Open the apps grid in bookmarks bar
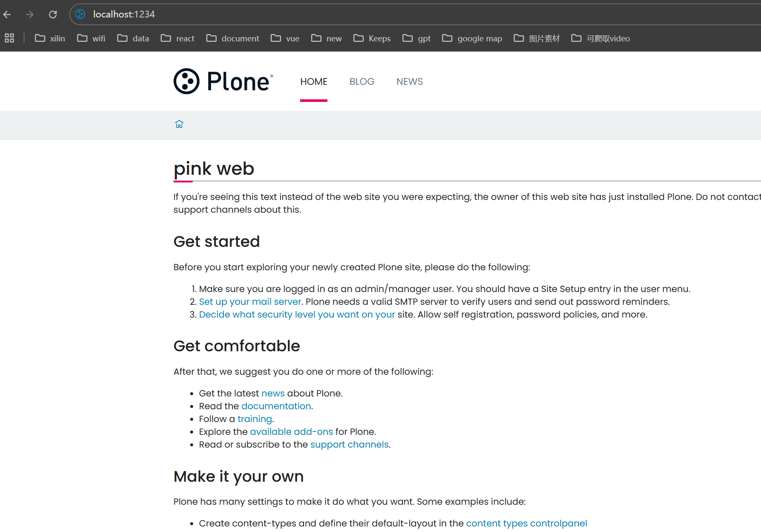Viewport: 761px width, 532px height. coord(9,38)
